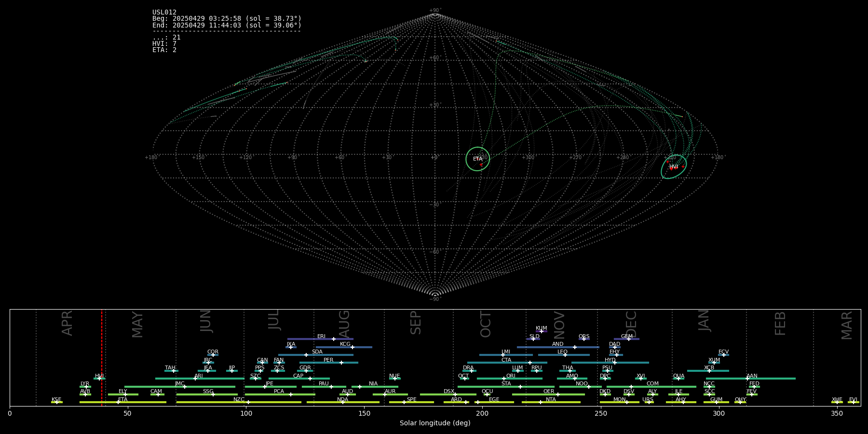
Task: Click the COR shower marker in the timeline
Action: tap(213, 355)
